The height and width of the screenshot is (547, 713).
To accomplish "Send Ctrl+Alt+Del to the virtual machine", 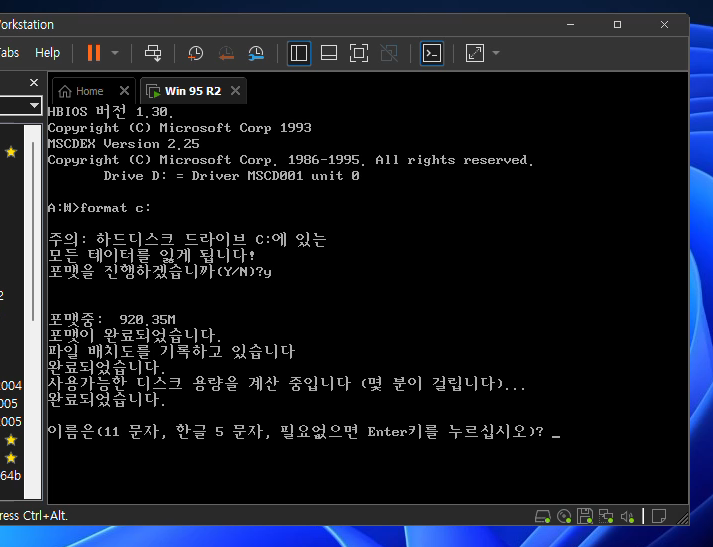I will [x=153, y=53].
